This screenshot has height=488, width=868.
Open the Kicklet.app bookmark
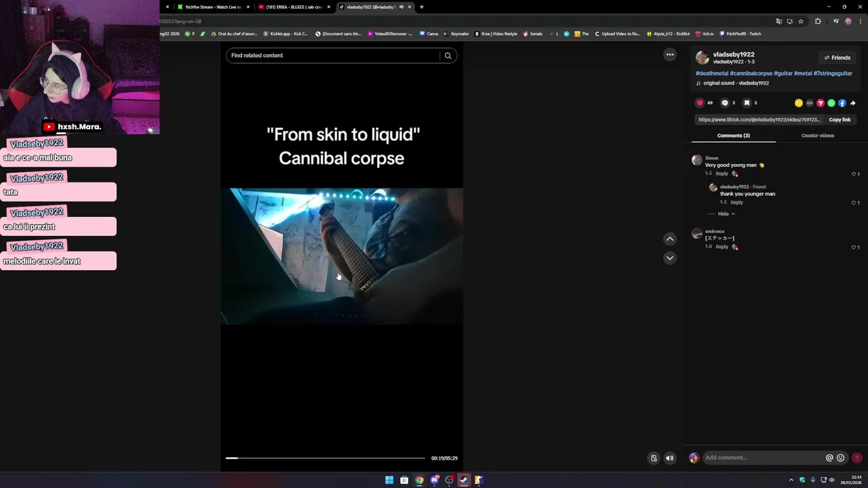[285, 33]
